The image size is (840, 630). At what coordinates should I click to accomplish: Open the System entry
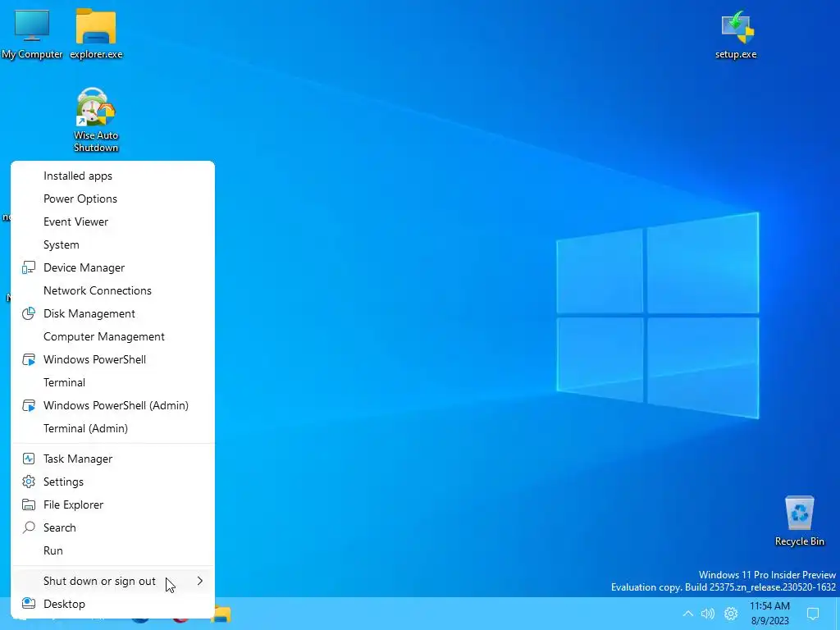(112, 244)
